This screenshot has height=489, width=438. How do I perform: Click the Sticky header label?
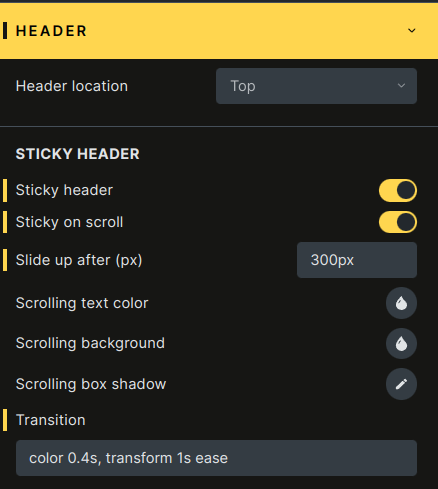64,190
